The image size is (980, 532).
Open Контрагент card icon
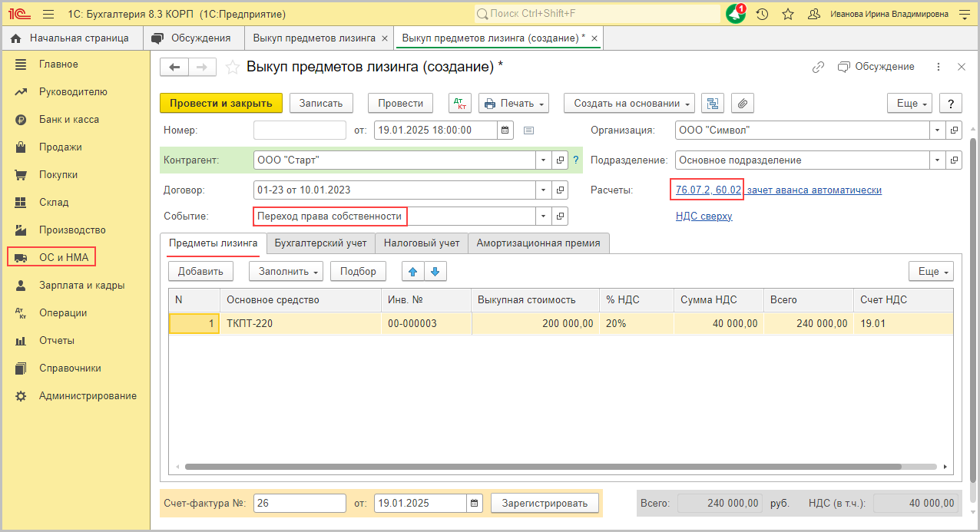coord(561,160)
